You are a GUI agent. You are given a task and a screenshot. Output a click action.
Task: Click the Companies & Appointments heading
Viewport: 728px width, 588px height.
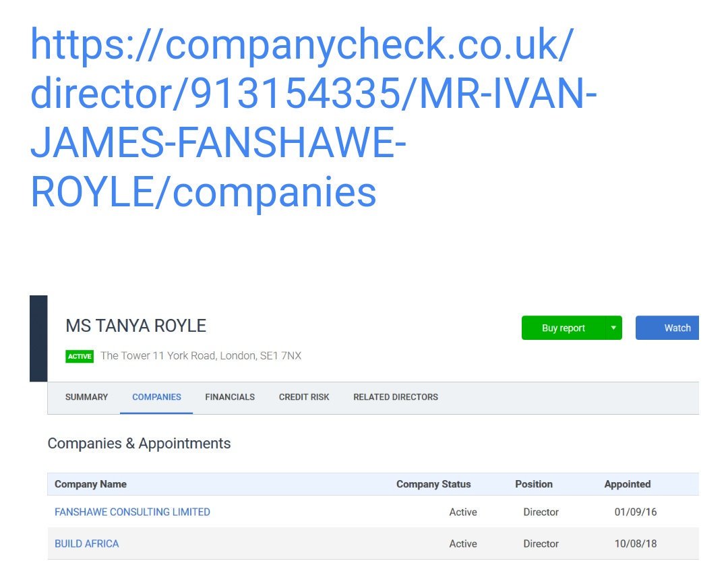pos(140,444)
